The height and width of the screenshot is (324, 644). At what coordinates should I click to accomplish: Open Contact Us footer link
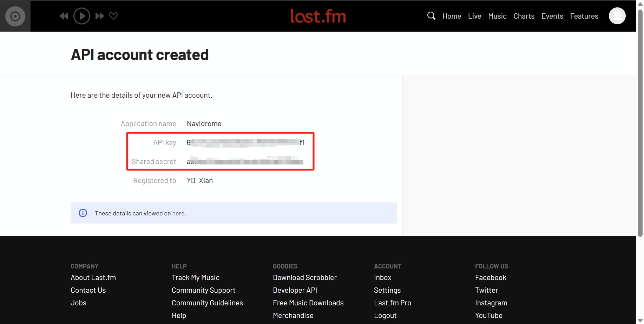[88, 290]
